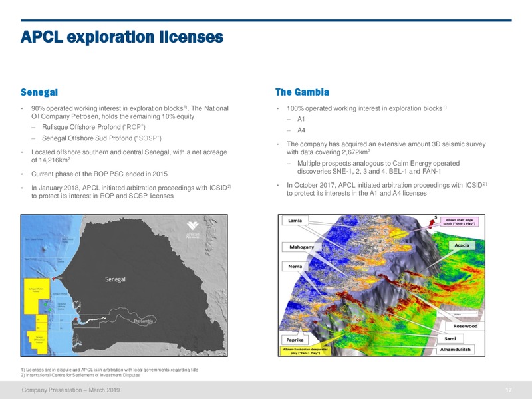Click the 'Alhamdulilah' prospect label
The image size is (532, 399).
(x=456, y=350)
